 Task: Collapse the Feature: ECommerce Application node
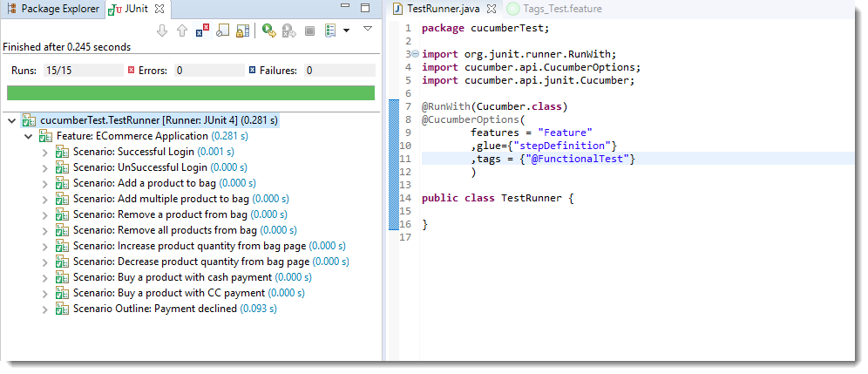29,136
